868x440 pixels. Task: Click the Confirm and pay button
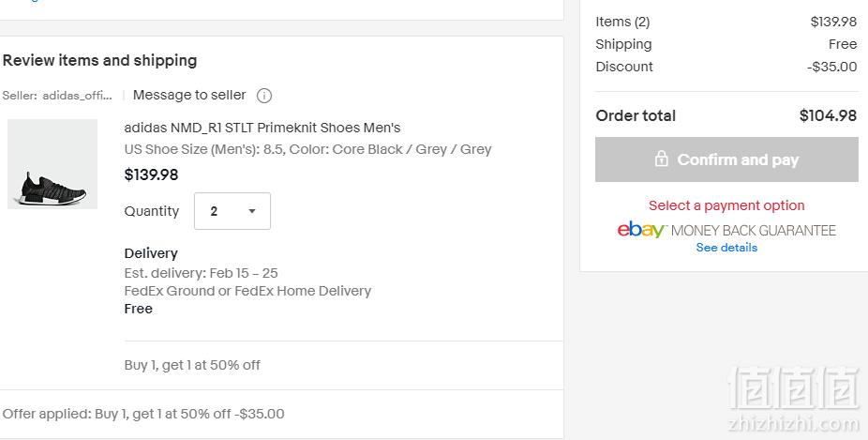726,159
